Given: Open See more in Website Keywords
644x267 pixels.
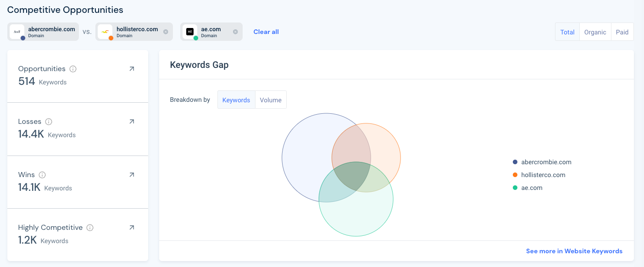Looking at the screenshot, I should click(574, 251).
